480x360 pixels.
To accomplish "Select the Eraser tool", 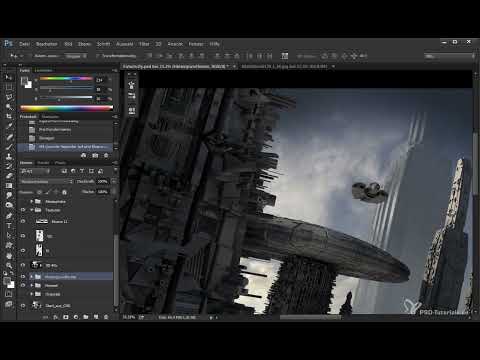I will pyautogui.click(x=9, y=176).
